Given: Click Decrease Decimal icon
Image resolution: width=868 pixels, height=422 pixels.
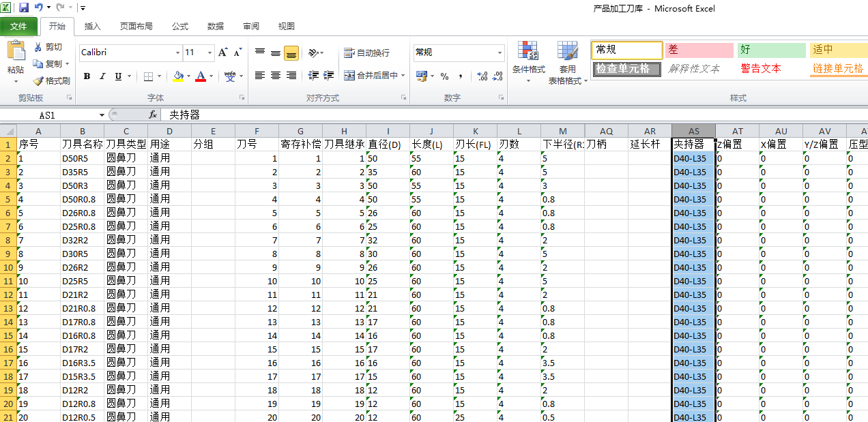Looking at the screenshot, I should click(498, 76).
